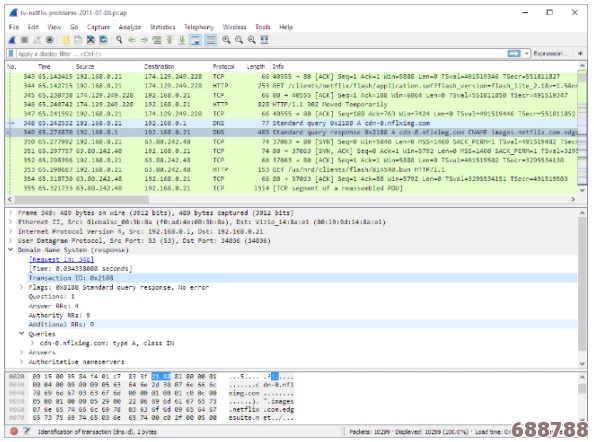This screenshot has height=442, width=594.
Task: Toggle packet list colorization
Action: tap(211, 40)
